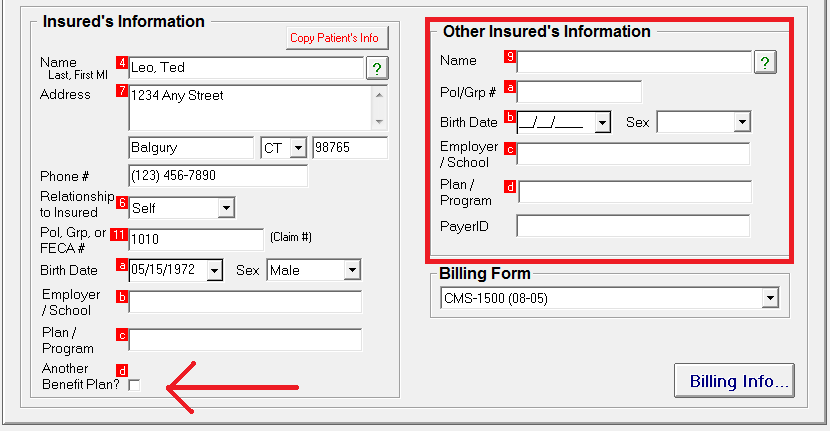Expand the state dropdown showing CT
Screen dimensions: 830x431
(x=297, y=148)
